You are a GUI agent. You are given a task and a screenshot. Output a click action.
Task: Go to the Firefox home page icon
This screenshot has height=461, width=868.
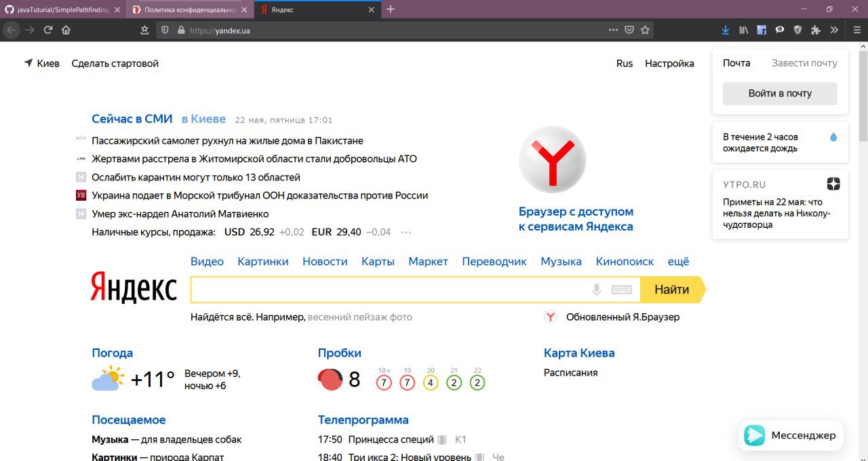[x=66, y=30]
